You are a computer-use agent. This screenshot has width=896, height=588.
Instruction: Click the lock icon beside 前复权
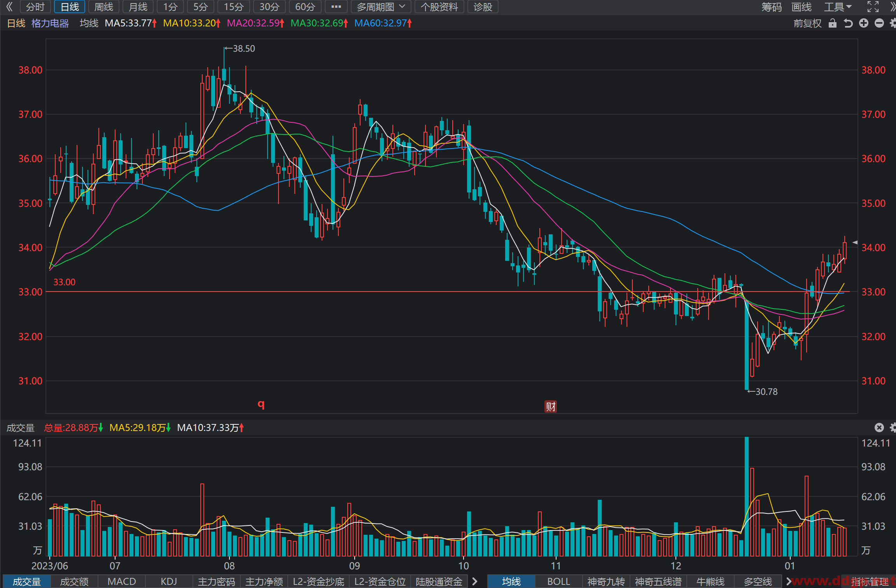[833, 23]
